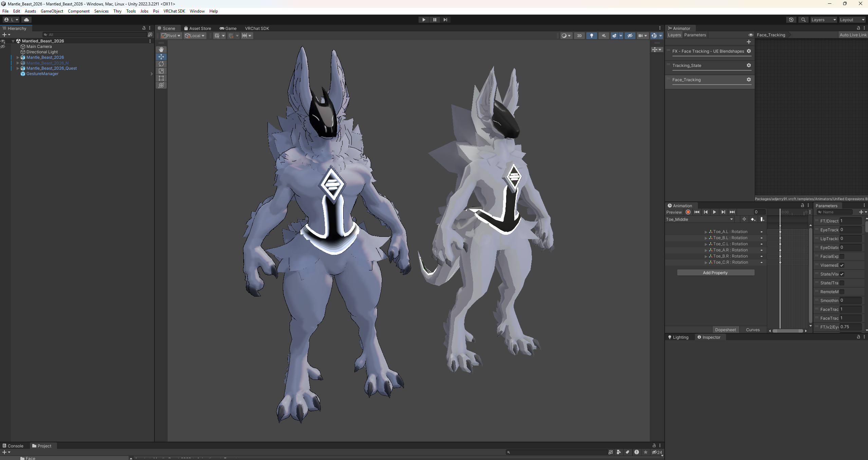Switch to the Asset Store tab

coord(198,29)
